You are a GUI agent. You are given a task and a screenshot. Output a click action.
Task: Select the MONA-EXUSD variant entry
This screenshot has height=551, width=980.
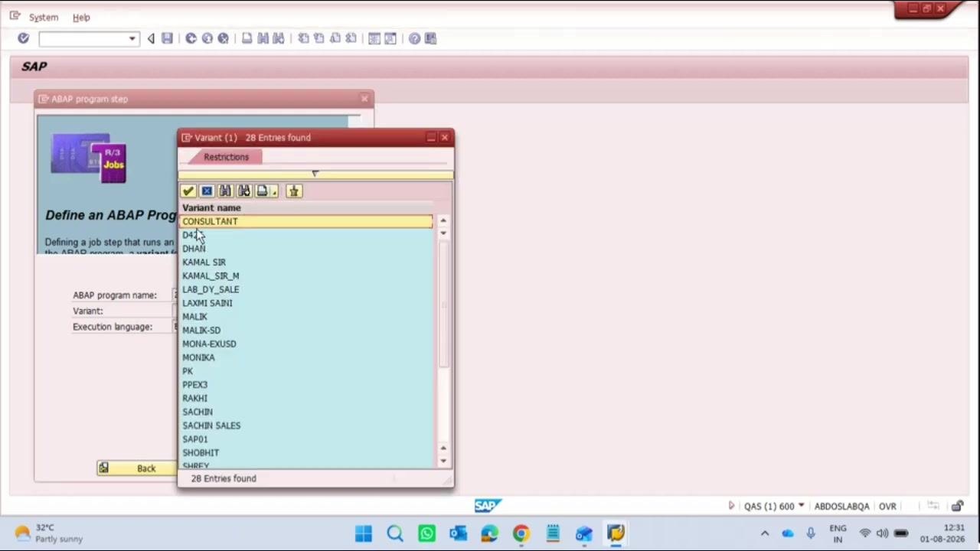pyautogui.click(x=307, y=344)
